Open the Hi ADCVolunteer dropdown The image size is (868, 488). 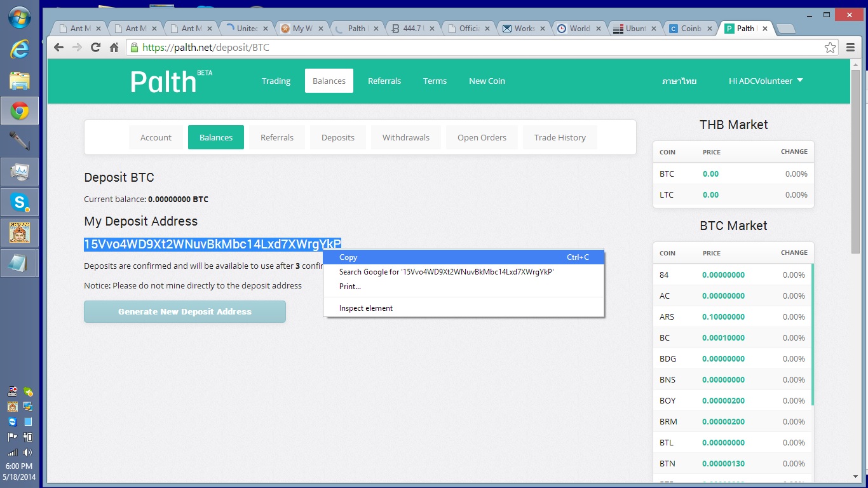tap(766, 81)
